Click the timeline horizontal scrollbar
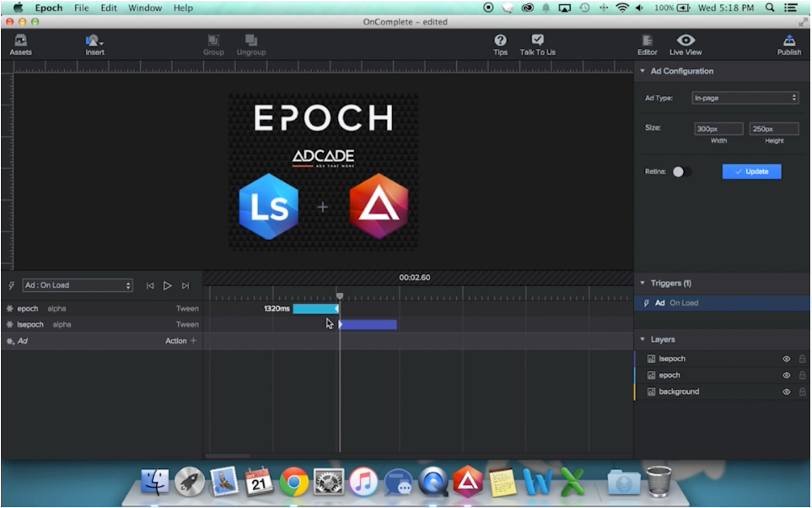 pyautogui.click(x=228, y=457)
